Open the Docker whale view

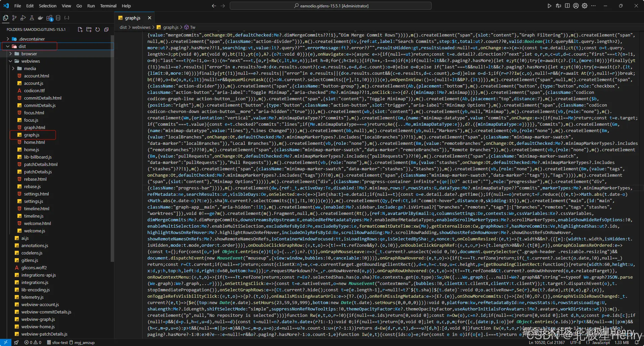click(41, 18)
